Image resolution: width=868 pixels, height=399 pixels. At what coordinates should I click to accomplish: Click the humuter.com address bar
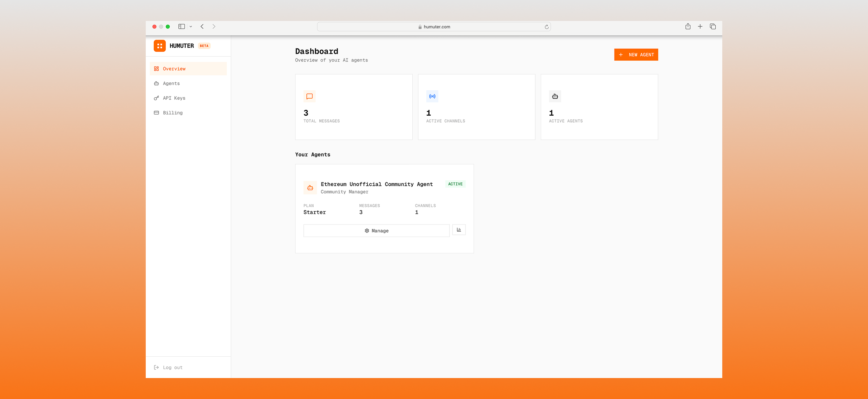tap(434, 27)
